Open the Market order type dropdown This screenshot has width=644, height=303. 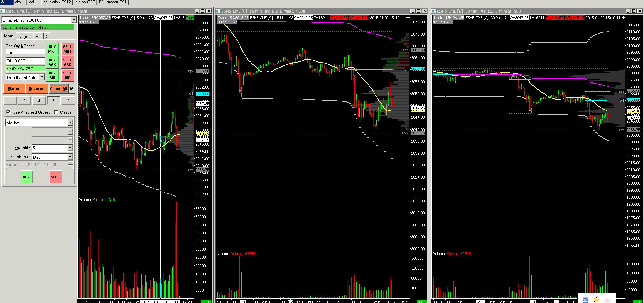tap(70, 123)
